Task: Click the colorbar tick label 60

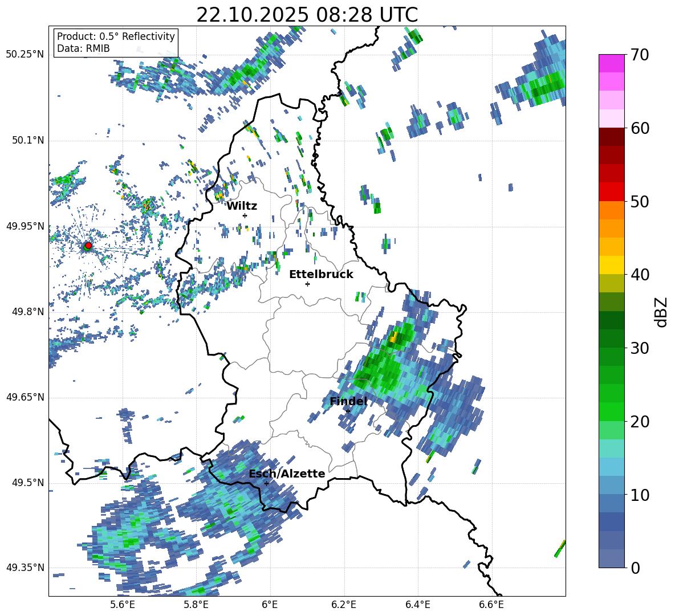Action: [640, 128]
